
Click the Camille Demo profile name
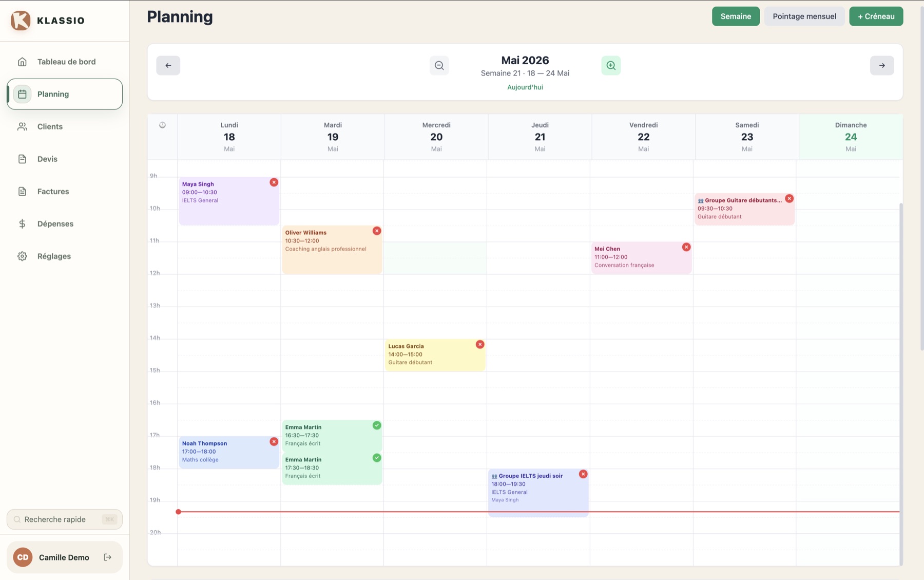pyautogui.click(x=64, y=557)
